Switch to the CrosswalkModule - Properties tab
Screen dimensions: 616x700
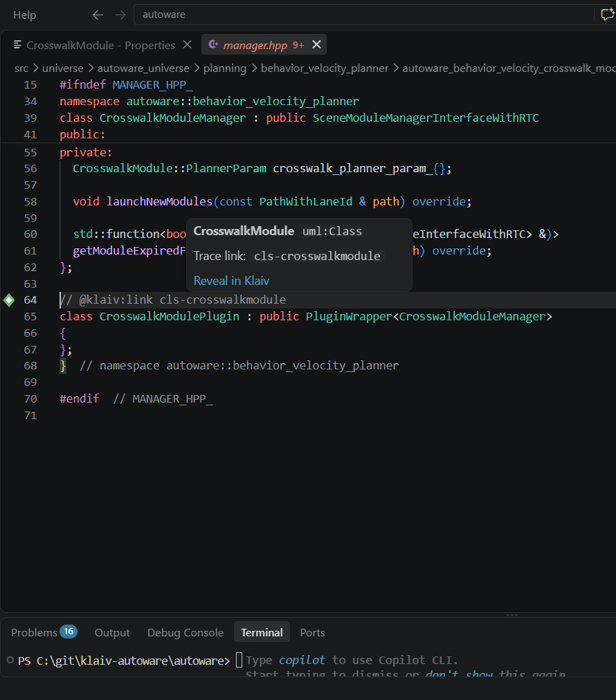100,45
